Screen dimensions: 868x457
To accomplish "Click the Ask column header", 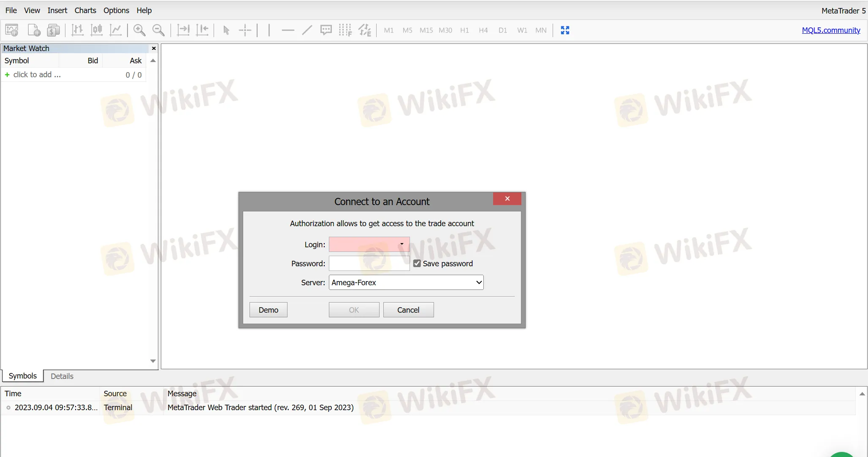I will pos(125,61).
